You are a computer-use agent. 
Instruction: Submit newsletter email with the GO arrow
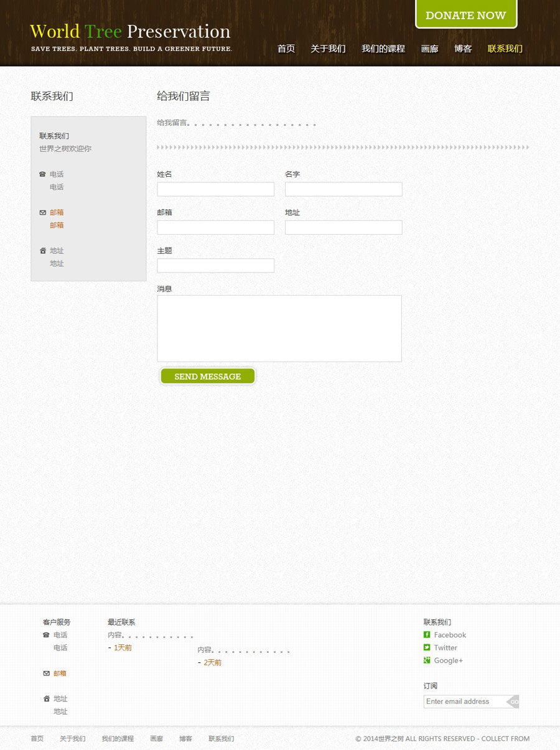coord(513,701)
